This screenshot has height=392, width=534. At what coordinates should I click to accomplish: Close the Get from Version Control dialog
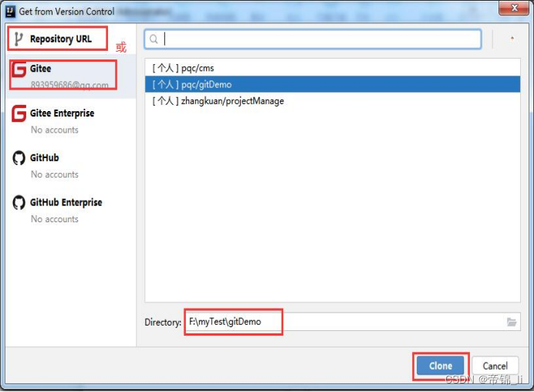(x=514, y=8)
